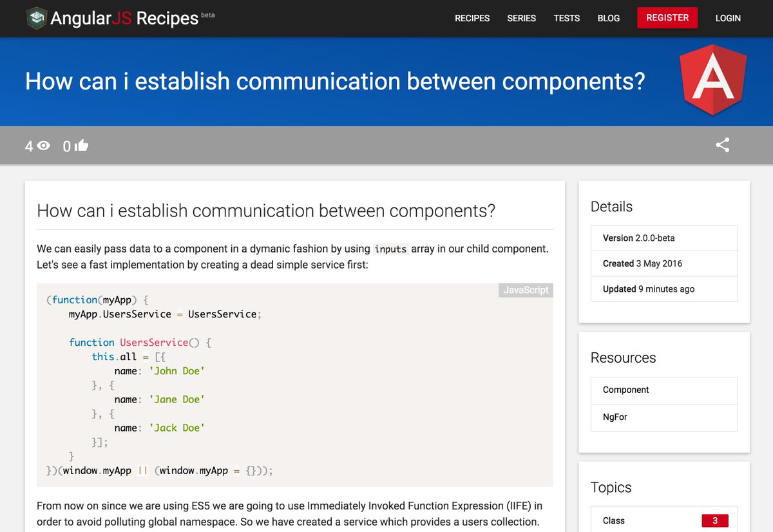Open the NgFor resource link
The width and height of the screenshot is (773, 532).
pos(664,417)
